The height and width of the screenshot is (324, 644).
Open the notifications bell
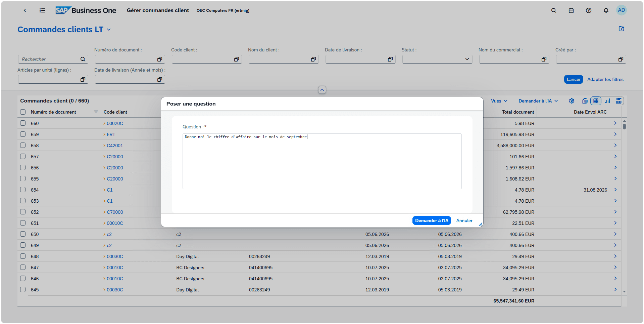pos(606,10)
